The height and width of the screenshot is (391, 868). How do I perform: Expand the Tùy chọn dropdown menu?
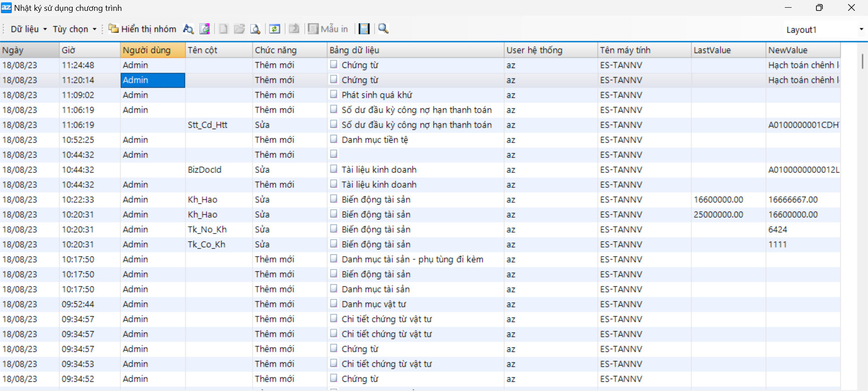coord(75,29)
